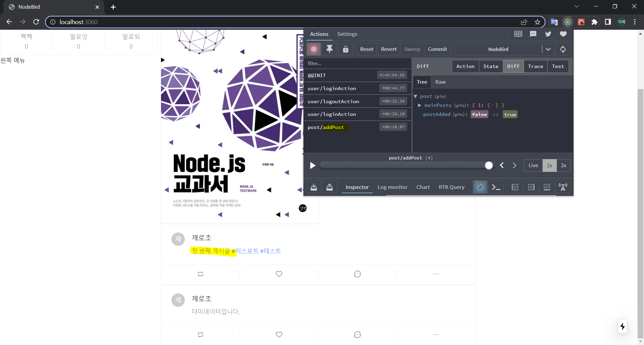Like the 더미데이터입니다 post heart icon
The image size is (644, 345).
coord(279,335)
